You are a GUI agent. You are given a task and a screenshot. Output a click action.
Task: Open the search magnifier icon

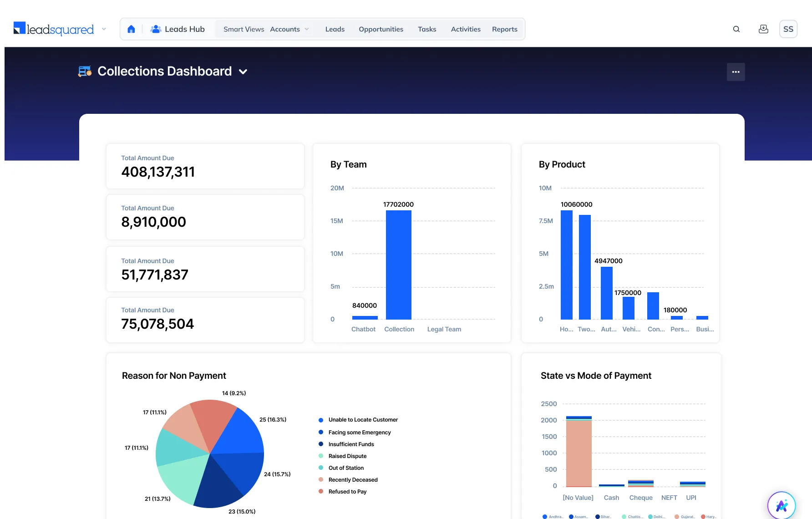(x=736, y=29)
